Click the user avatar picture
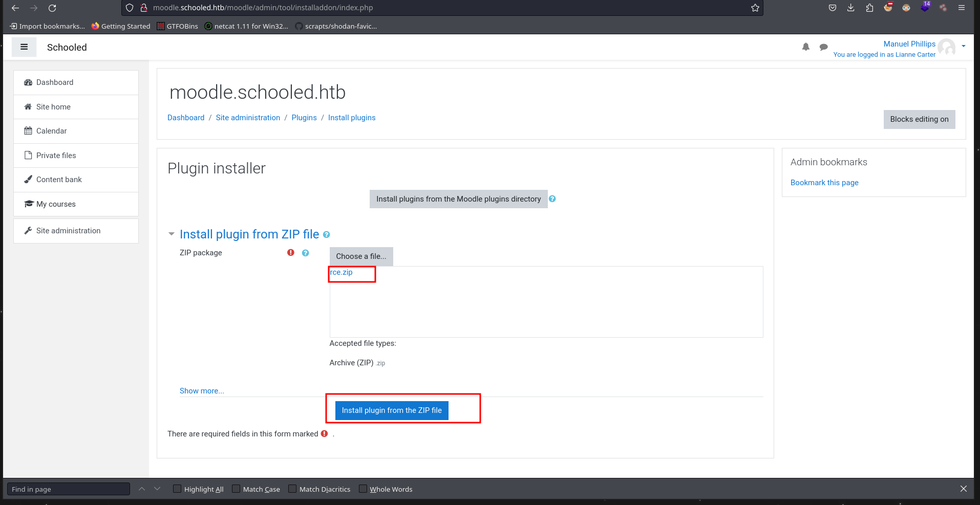The width and height of the screenshot is (980, 505). [947, 48]
